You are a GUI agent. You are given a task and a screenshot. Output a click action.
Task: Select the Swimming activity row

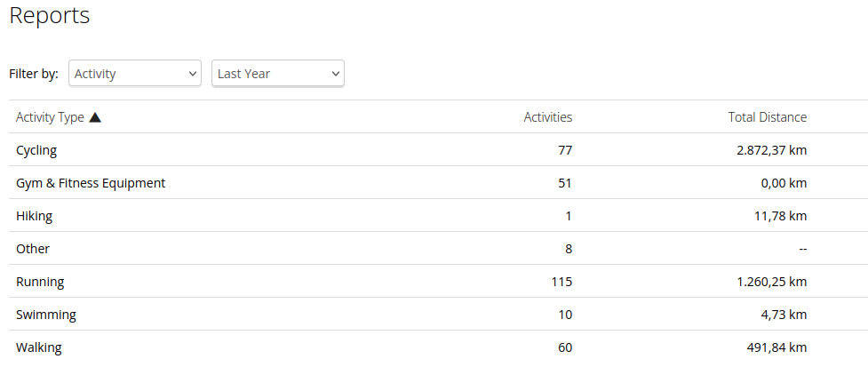[46, 315]
